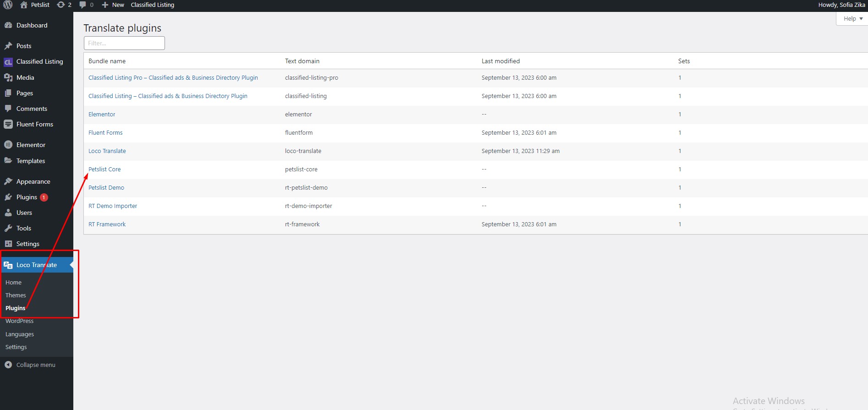The width and height of the screenshot is (868, 410).
Task: Open the Loco Translate Languages submenu
Action: click(20, 334)
